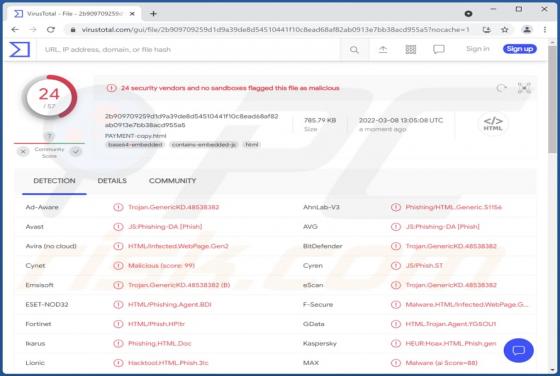Click ESET-NOD32 HTML/Phishing.Agent.BDI result
Image resolution: width=560 pixels, height=376 pixels.
170,305
